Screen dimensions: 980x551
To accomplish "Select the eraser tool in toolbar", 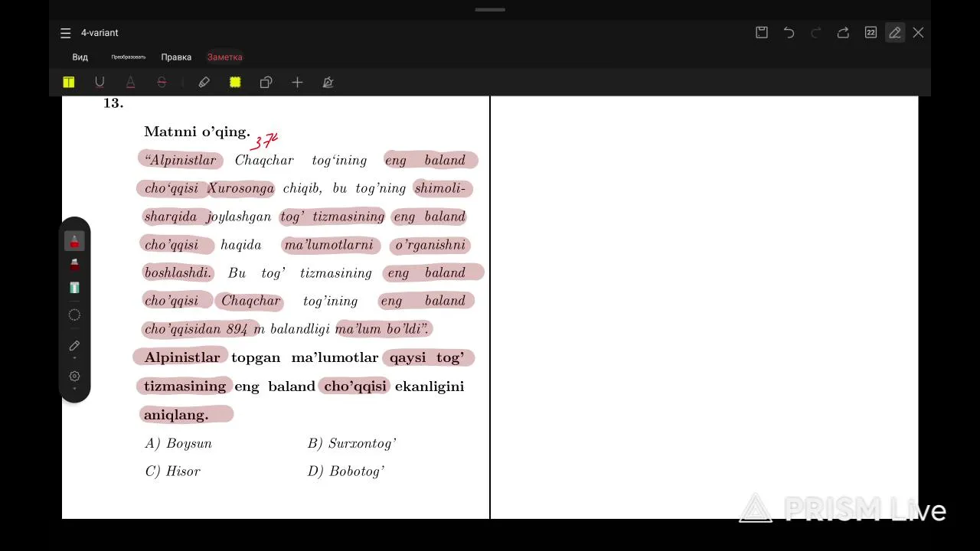I will [204, 83].
